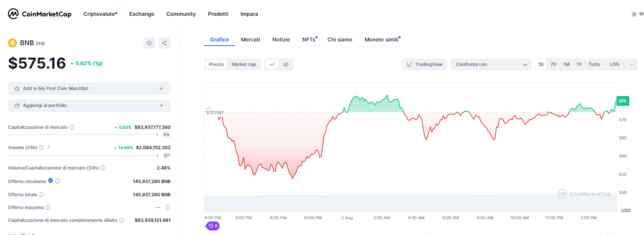The width and height of the screenshot is (644, 235).
Task: Click the market cap rank progress bar
Action: 83,134
